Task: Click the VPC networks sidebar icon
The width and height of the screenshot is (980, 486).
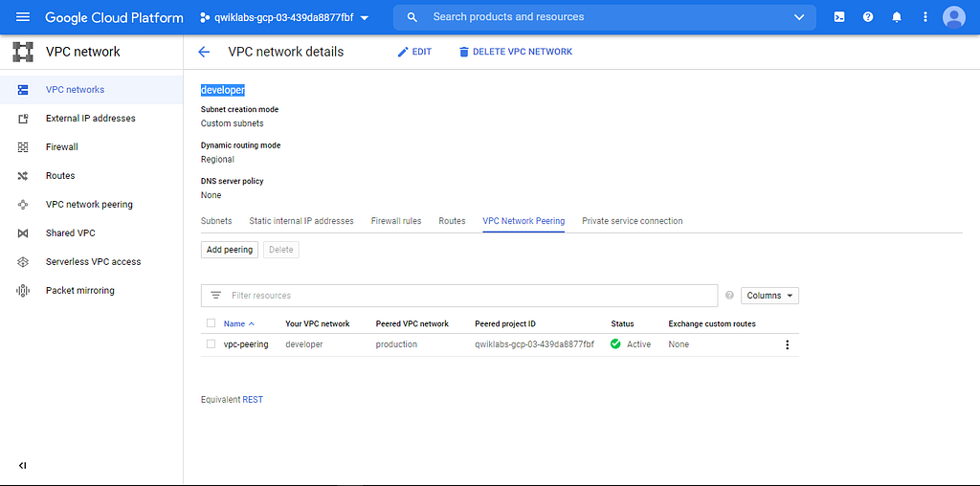Action: coord(23,90)
